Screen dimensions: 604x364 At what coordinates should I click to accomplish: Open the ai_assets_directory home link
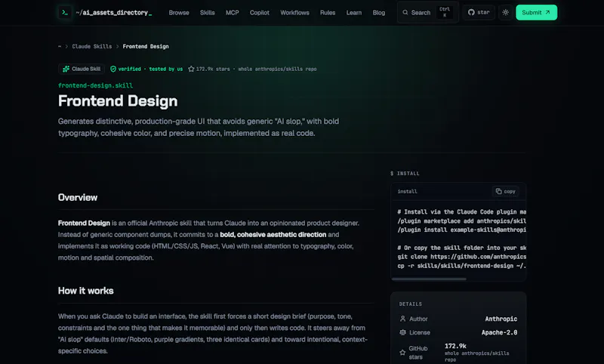tap(114, 13)
